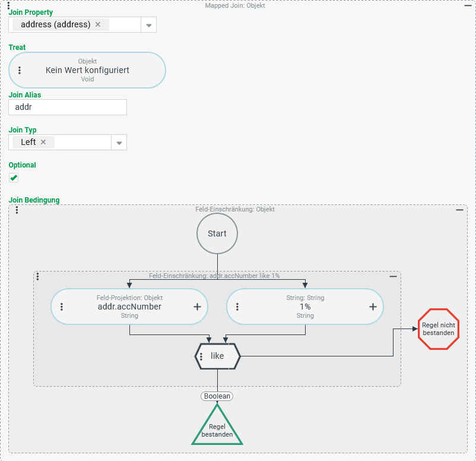Remove the Left join type chip

pos(43,142)
